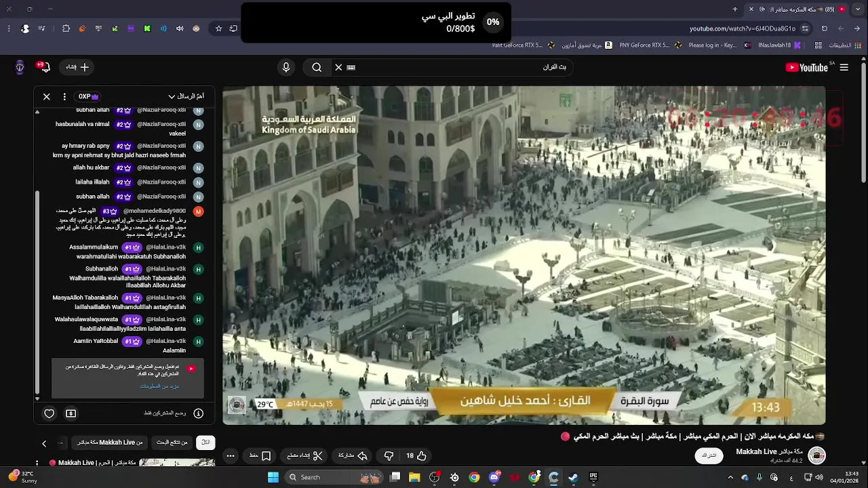
Task: Open the browser three-dot menu
Action: pos(9,28)
